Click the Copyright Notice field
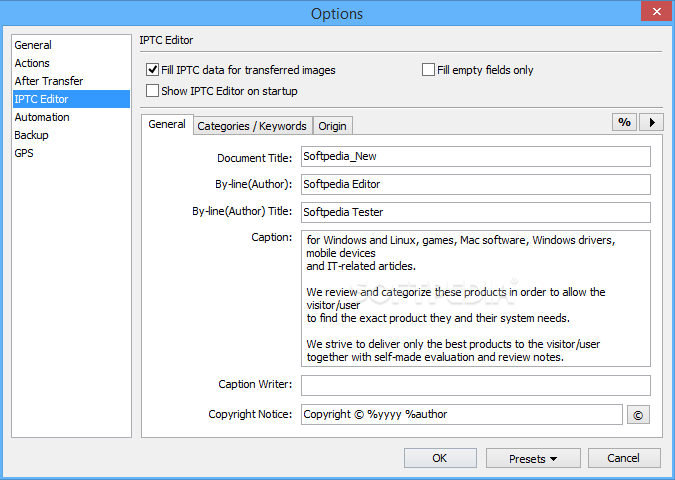 [461, 415]
